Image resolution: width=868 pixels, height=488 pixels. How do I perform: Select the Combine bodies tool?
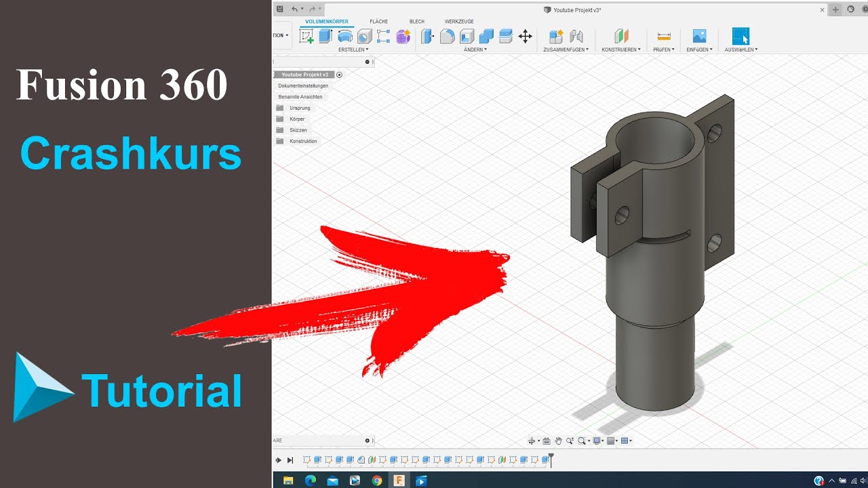[x=486, y=37]
